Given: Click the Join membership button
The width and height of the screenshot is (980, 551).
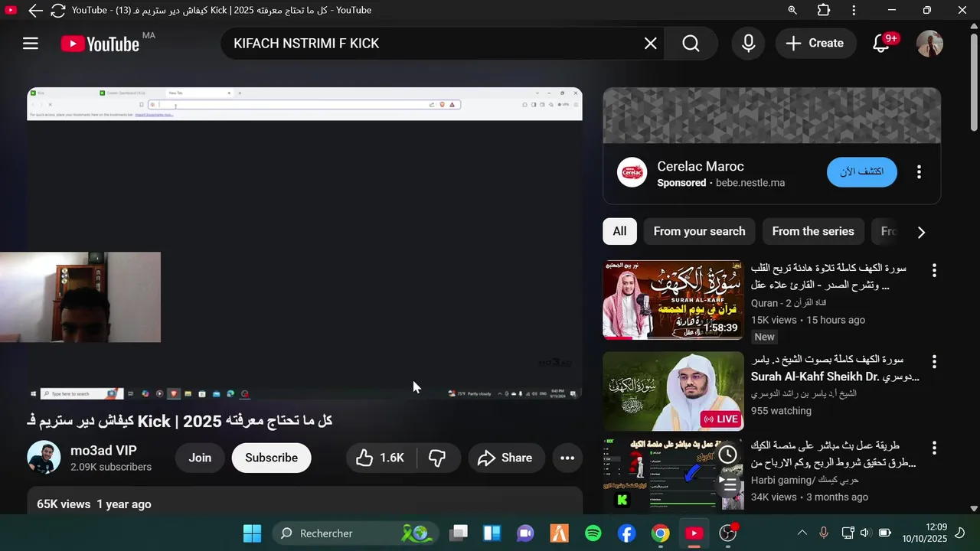Looking at the screenshot, I should (200, 458).
